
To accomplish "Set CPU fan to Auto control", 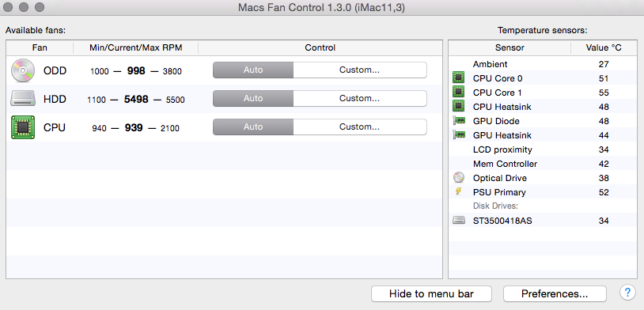I will tap(253, 127).
